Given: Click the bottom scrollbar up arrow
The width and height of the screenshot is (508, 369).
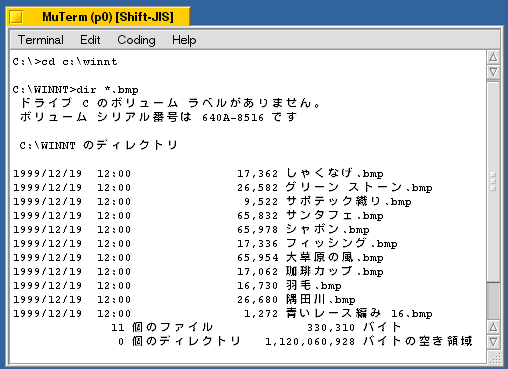Looking at the screenshot, I should 493,327.
